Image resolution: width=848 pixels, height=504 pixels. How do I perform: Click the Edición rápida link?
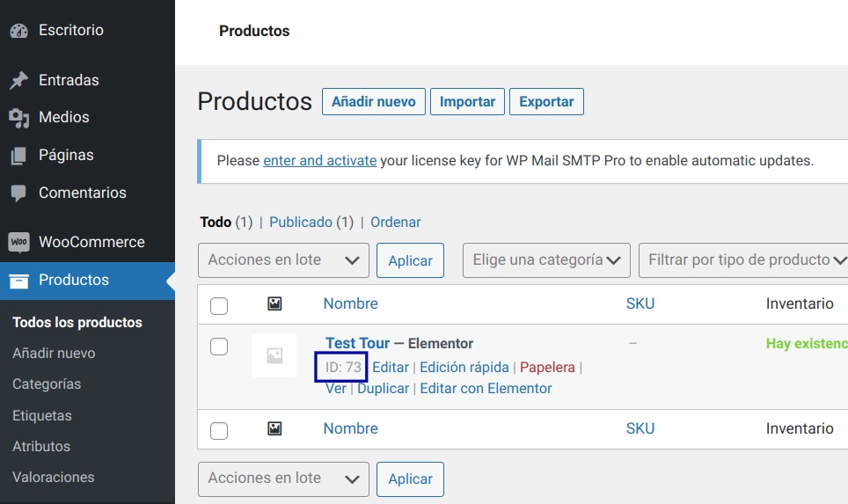pyautogui.click(x=464, y=368)
